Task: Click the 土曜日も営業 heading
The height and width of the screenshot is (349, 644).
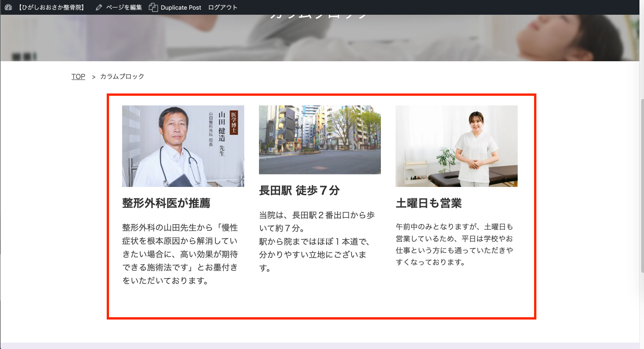Action: click(428, 203)
